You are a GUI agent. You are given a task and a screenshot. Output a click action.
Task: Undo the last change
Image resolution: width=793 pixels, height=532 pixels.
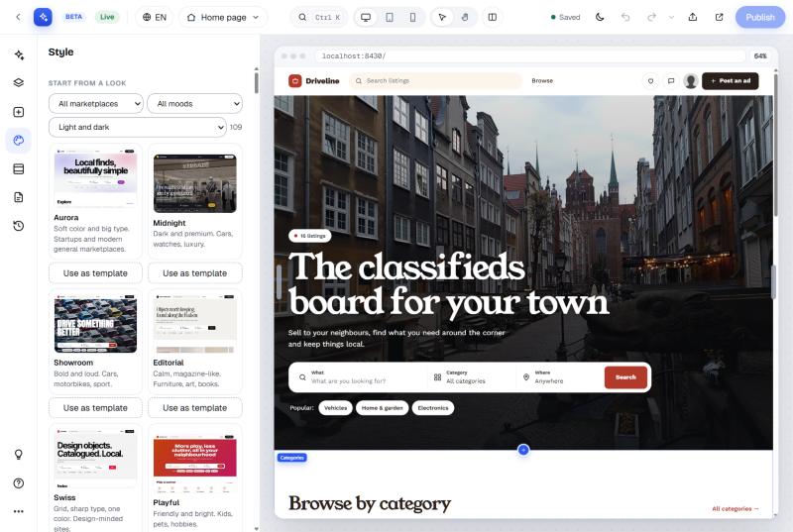625,17
